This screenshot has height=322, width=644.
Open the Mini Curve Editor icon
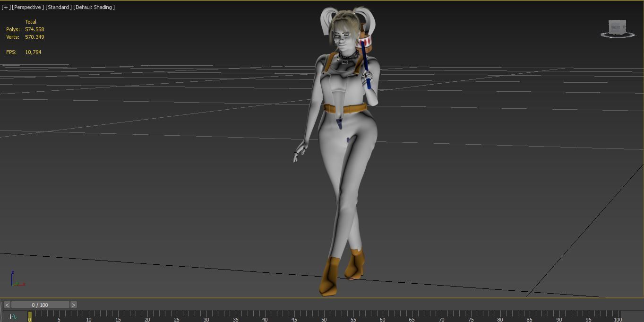pyautogui.click(x=13, y=317)
